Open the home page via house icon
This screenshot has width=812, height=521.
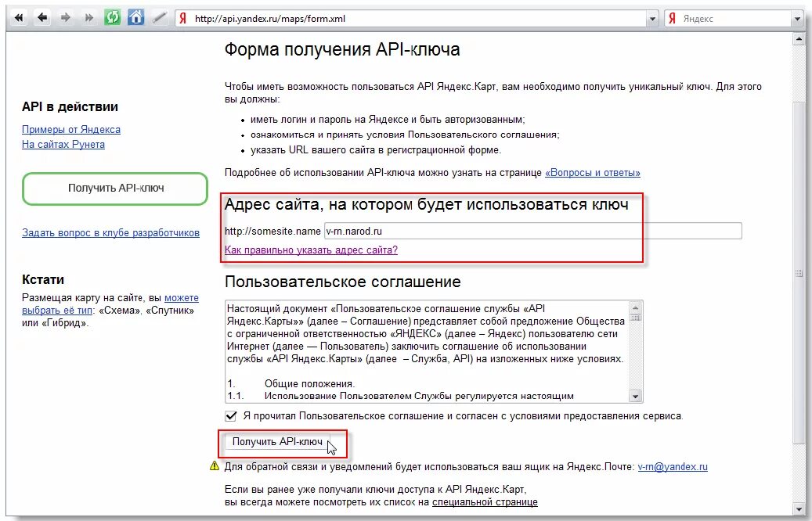click(135, 17)
